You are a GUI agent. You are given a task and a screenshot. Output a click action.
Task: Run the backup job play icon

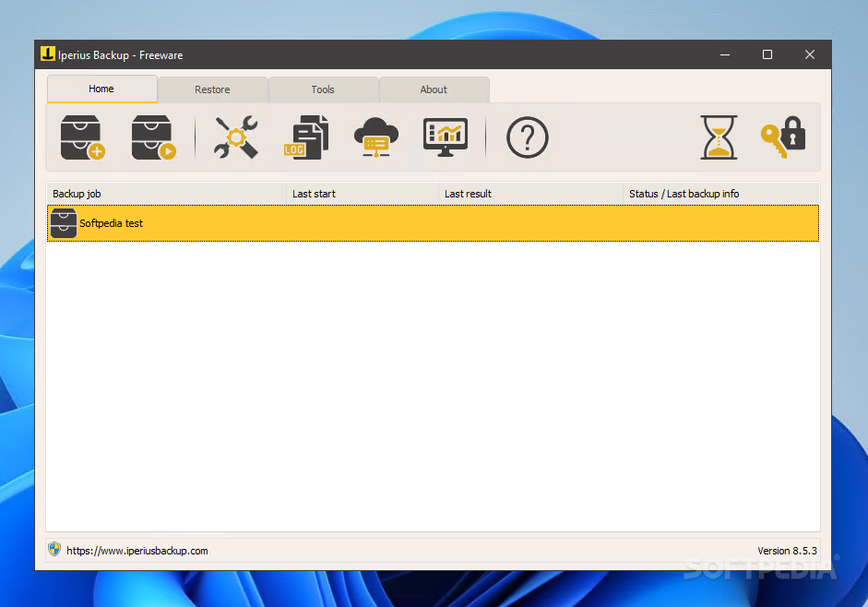click(x=153, y=137)
